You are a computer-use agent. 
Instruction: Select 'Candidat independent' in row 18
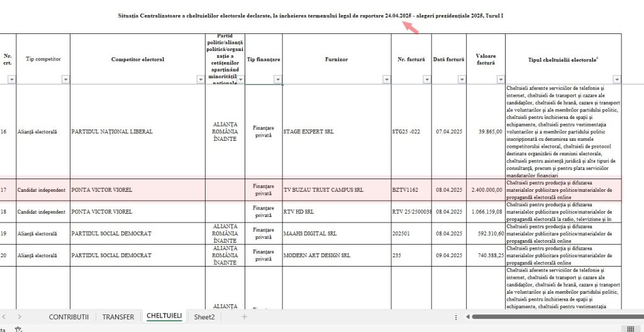[x=43, y=212]
